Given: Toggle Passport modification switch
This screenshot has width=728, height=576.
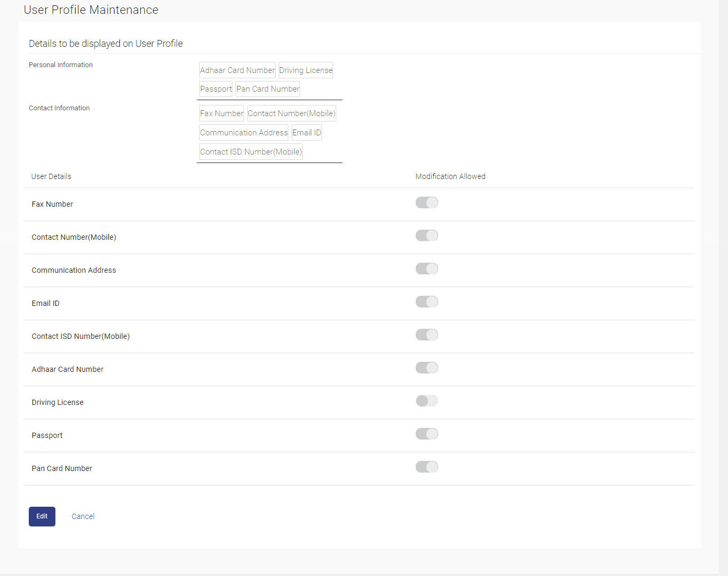Looking at the screenshot, I should [426, 434].
